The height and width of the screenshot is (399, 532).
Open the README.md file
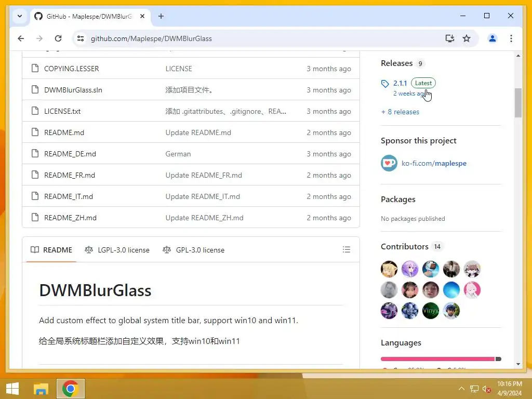64,132
